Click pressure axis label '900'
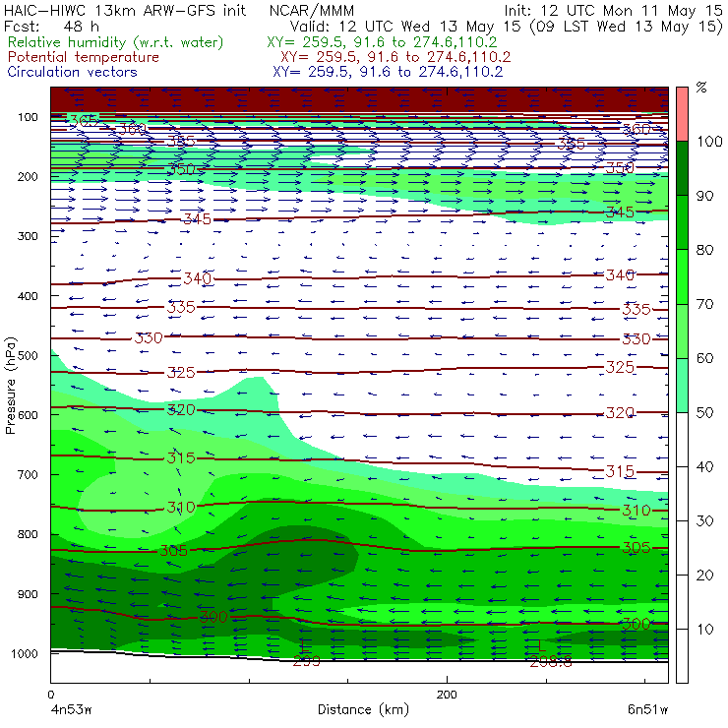Viewport: 728px width, 728px height. 28,594
